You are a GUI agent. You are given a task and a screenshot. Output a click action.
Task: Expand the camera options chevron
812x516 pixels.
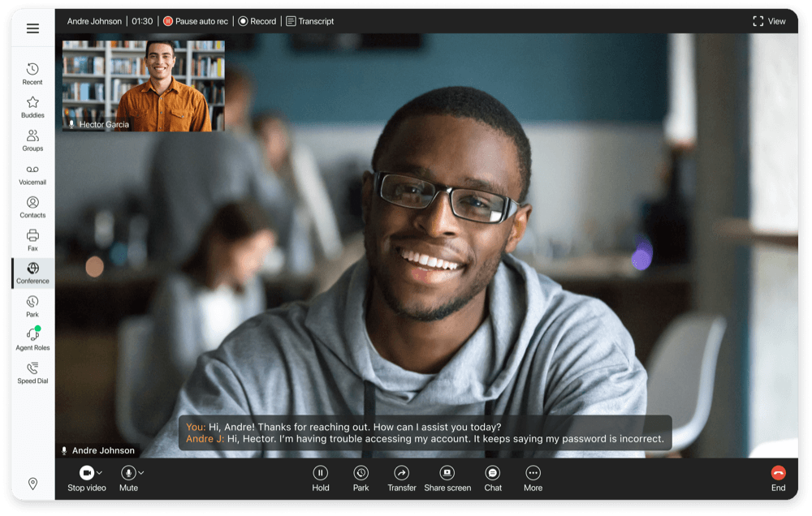coord(97,471)
